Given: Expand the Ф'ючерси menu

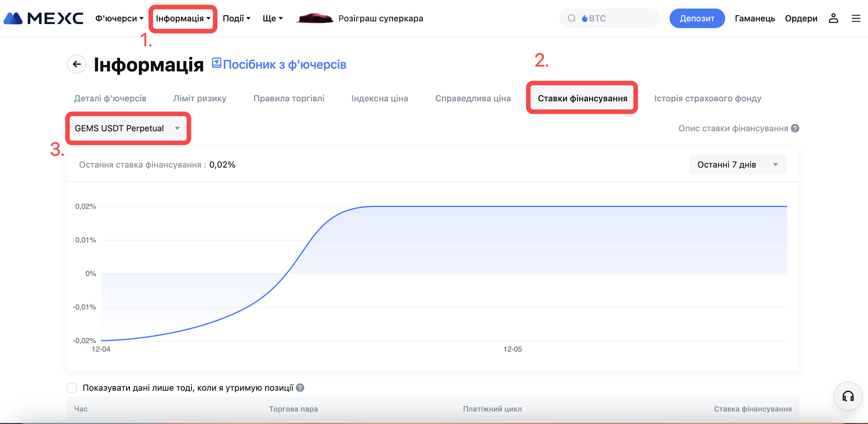Looking at the screenshot, I should point(119,18).
